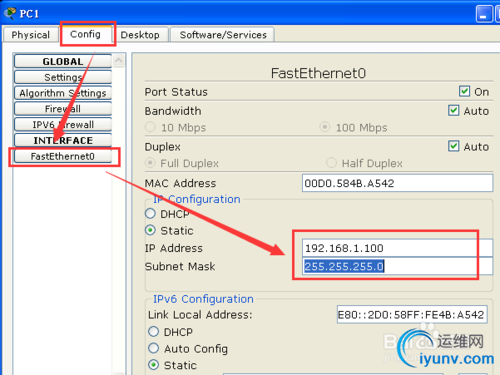Click the Link Local Address label
500x375 pixels.
tap(200, 315)
